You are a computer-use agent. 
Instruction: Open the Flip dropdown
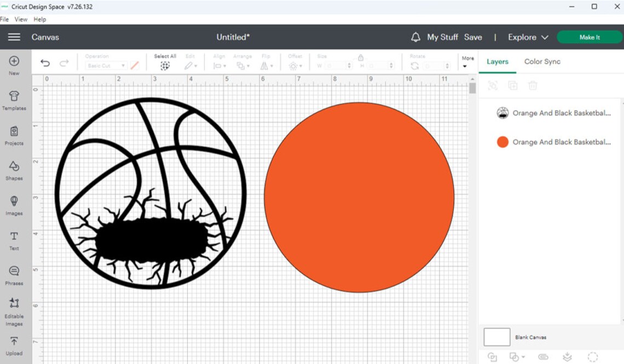[267, 66]
